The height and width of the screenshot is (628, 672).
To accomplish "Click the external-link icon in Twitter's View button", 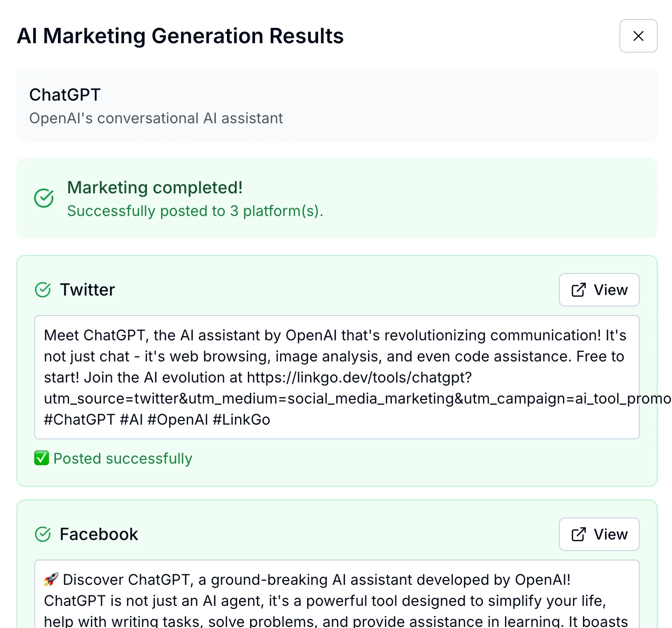I will click(578, 290).
